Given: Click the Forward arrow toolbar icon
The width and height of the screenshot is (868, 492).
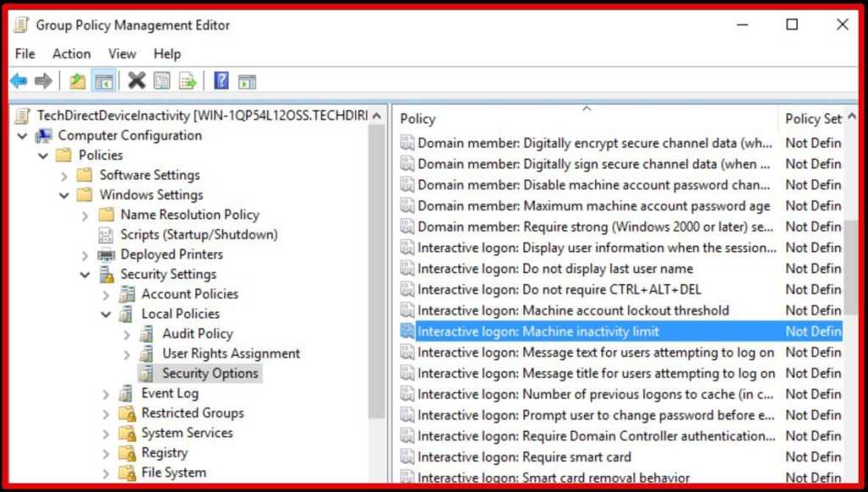Looking at the screenshot, I should [x=42, y=81].
